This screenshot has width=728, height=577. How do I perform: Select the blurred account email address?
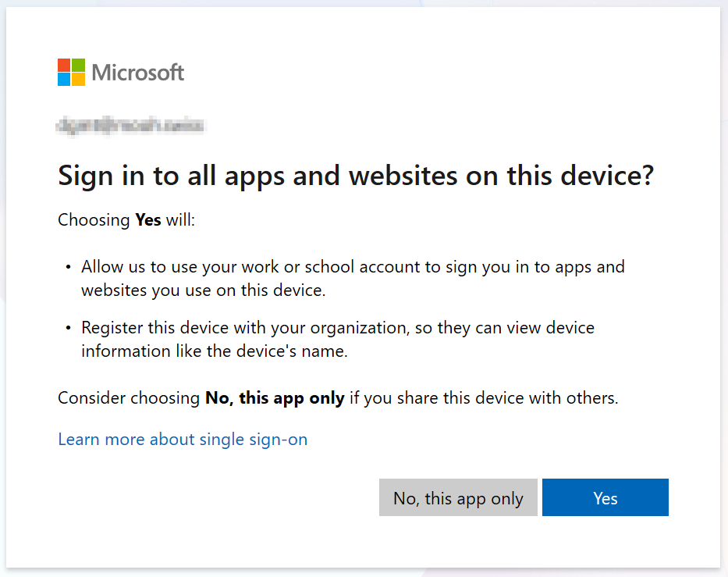(130, 125)
